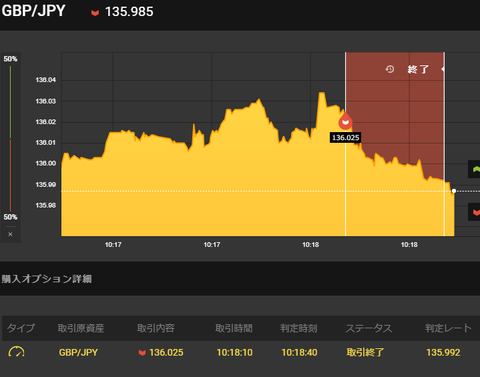This screenshot has height=377, width=480.
Task: Click the history clock icon next to 終了
Action: click(390, 69)
